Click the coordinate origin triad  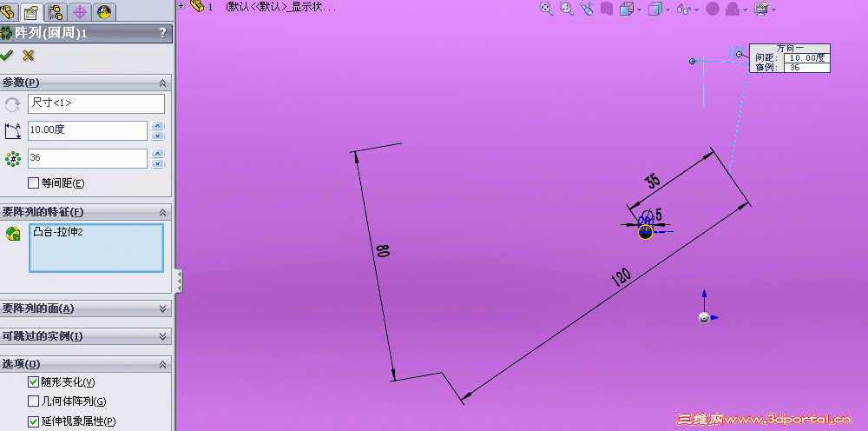click(x=705, y=316)
